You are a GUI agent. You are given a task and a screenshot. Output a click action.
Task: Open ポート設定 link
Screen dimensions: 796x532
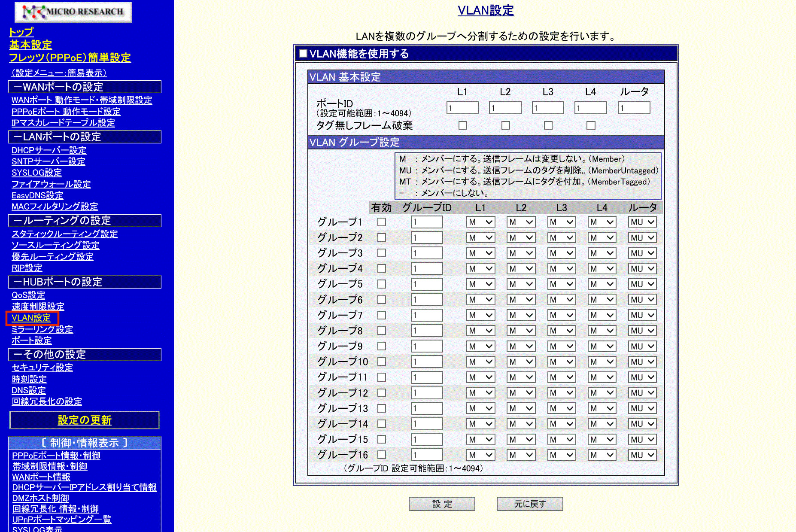pyautogui.click(x=32, y=340)
